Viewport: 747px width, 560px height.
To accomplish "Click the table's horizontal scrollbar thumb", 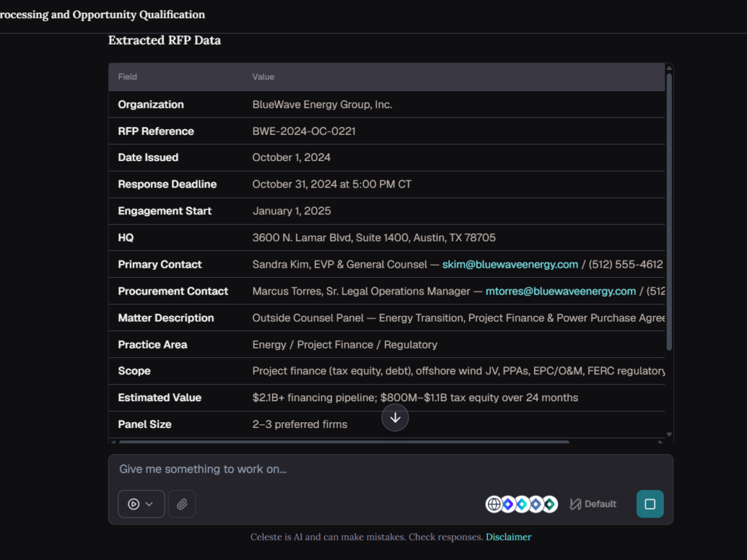I will click(x=344, y=442).
